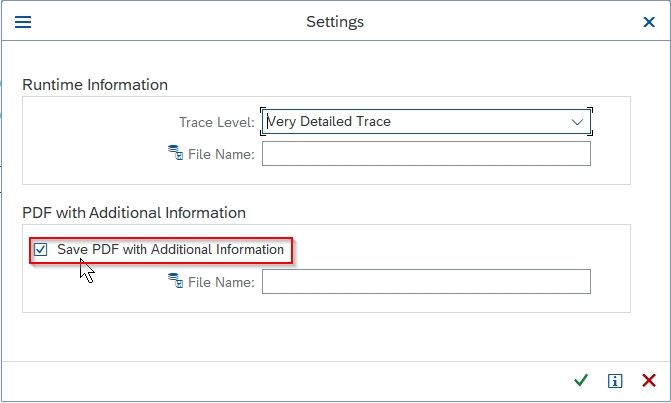Click the Runtime Information section heading

(x=95, y=85)
